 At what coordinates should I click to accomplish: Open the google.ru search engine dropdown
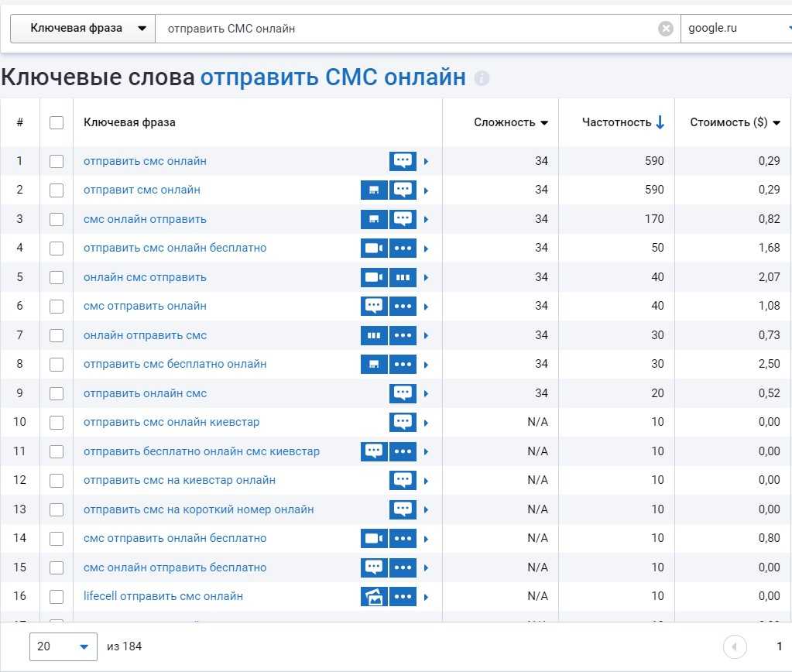pyautogui.click(x=735, y=29)
